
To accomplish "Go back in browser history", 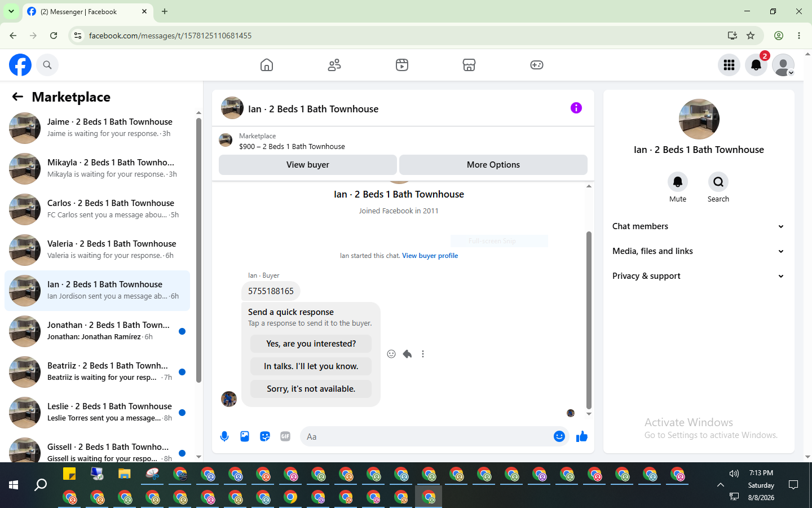I will click(13, 36).
